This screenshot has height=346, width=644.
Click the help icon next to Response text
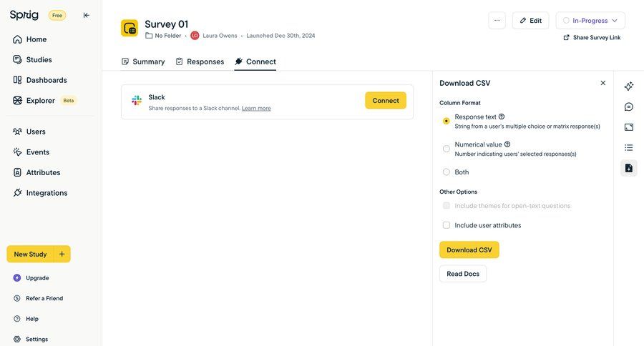click(x=502, y=117)
